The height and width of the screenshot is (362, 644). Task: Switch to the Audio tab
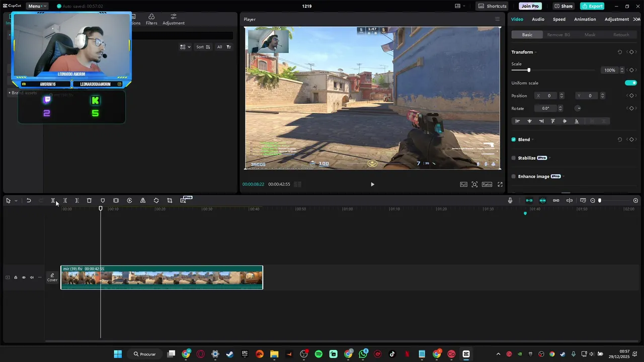coord(538,19)
